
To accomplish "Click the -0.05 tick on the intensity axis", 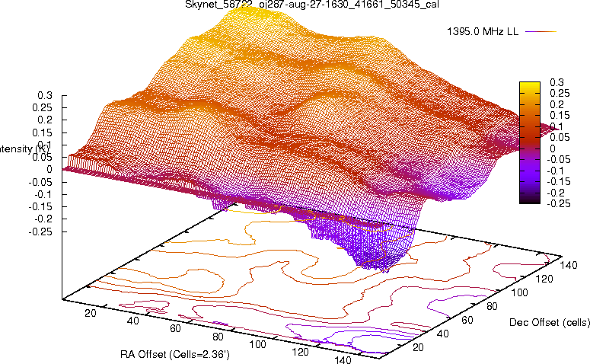I will pos(40,182).
